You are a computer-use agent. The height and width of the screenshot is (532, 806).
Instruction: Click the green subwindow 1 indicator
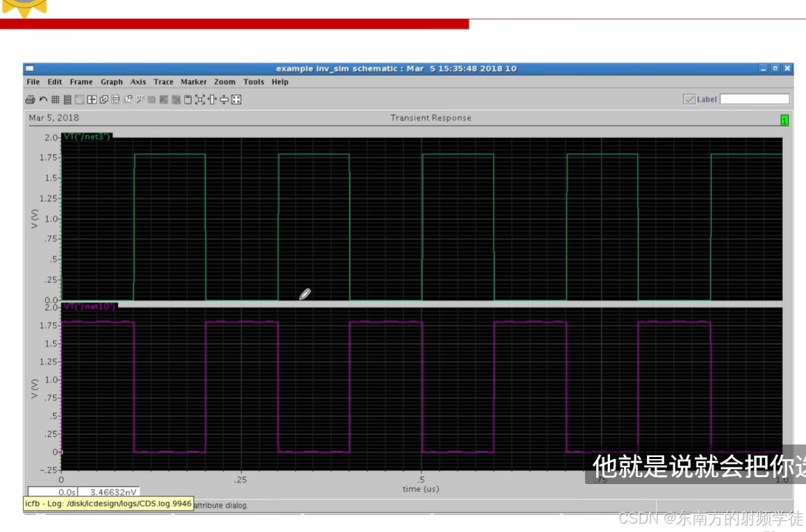784,120
